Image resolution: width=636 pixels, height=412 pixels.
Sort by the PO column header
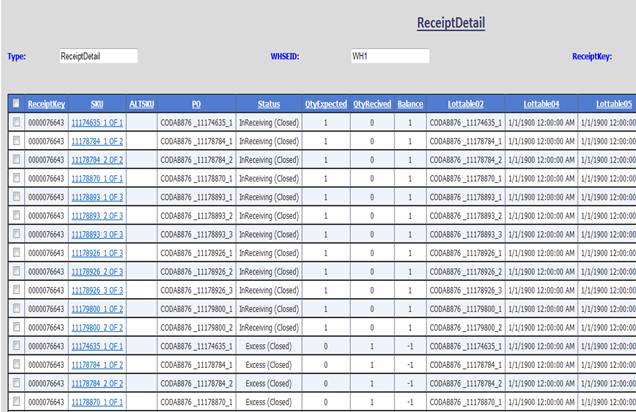click(x=196, y=105)
